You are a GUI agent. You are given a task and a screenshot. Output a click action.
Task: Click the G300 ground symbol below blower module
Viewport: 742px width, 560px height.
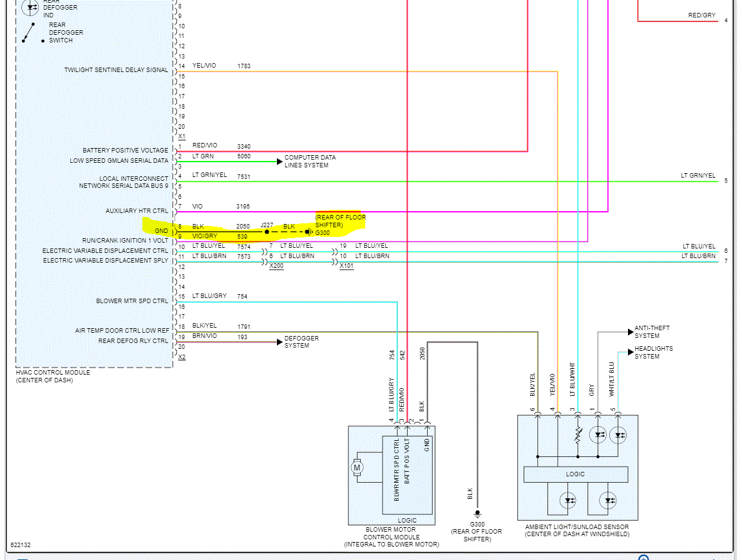[x=477, y=514]
